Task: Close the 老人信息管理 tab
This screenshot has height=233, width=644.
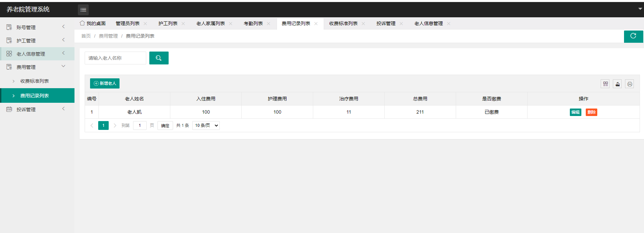Action: [449, 23]
